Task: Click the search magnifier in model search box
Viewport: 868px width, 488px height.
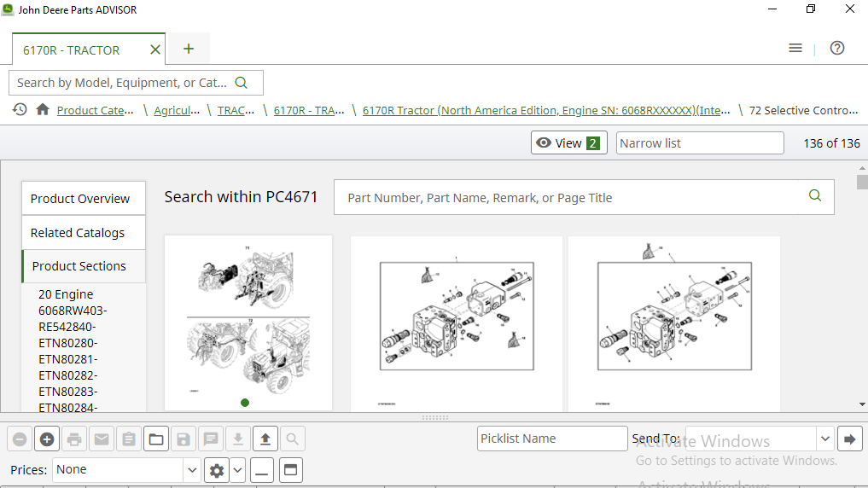Action: tap(242, 83)
